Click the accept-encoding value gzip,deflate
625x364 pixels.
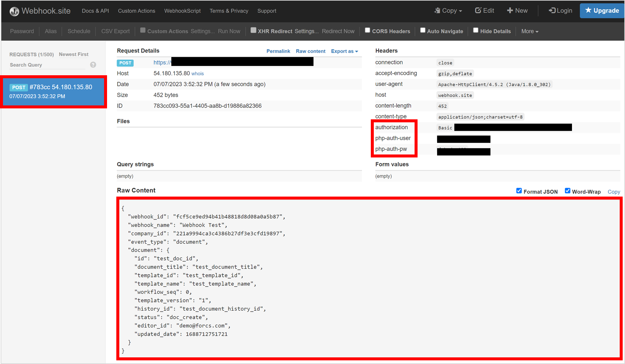pos(455,74)
